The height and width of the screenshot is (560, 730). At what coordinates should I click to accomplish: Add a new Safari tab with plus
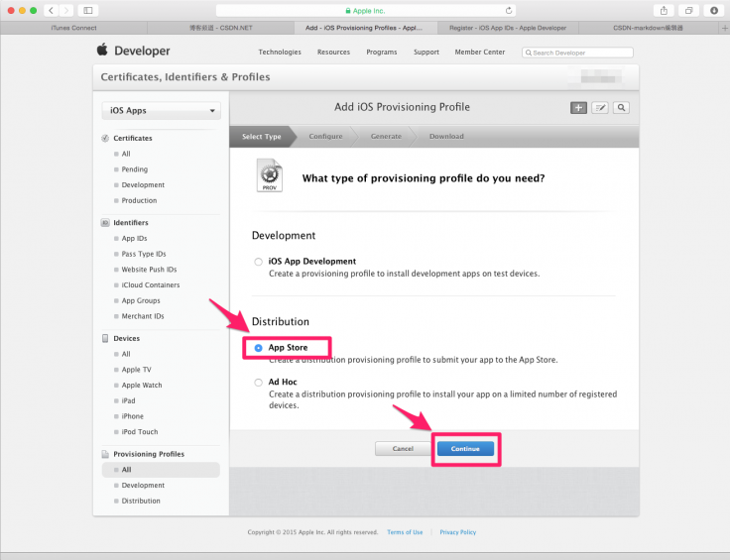click(724, 28)
